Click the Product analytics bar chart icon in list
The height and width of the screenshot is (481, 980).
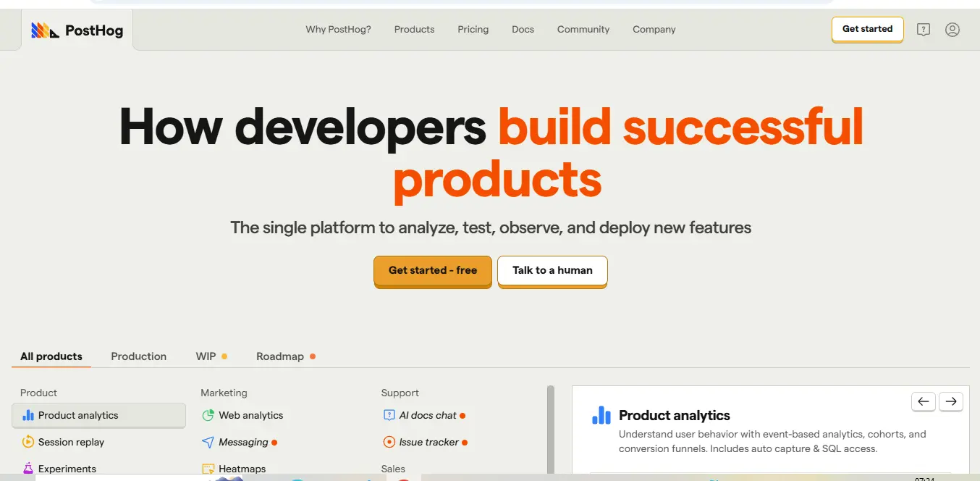pos(28,415)
